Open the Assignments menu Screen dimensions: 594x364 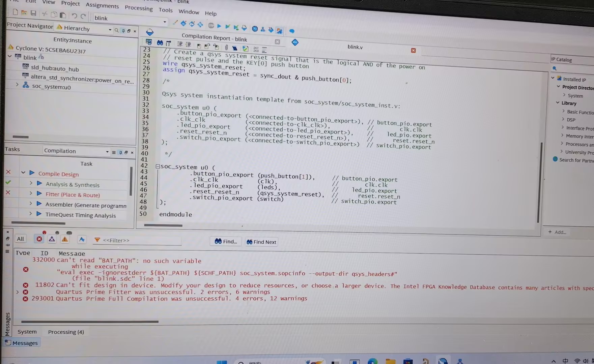(102, 5)
